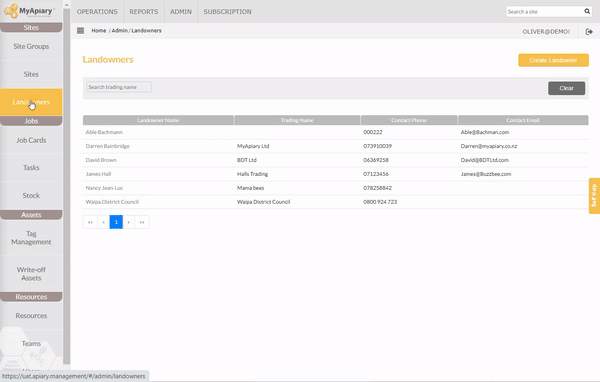Open Sites item in sidebar

click(31, 74)
